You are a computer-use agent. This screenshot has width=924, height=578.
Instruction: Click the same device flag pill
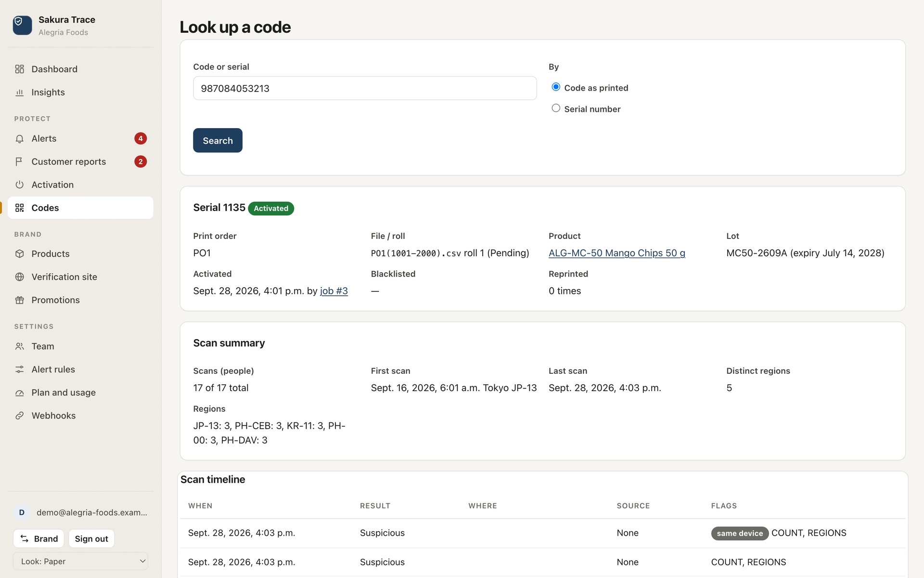(740, 533)
